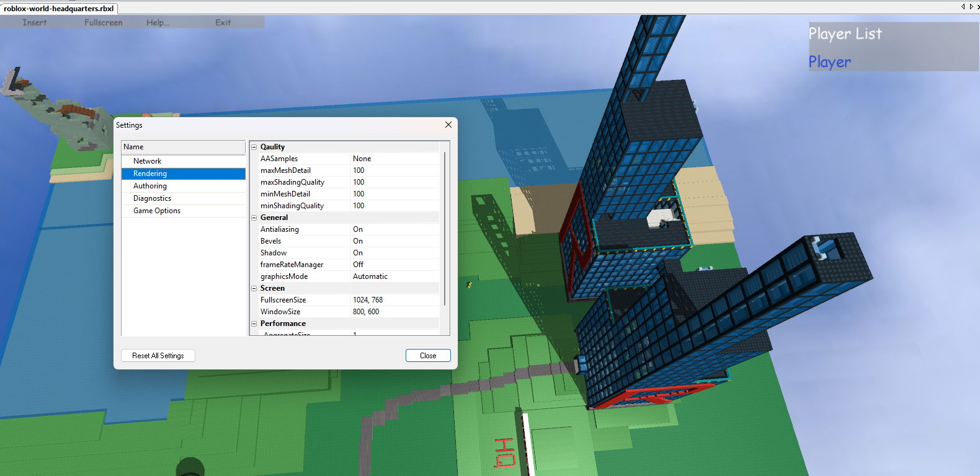Screen dimensions: 980x476
Task: Collapse the Performance section
Action: tap(254, 324)
